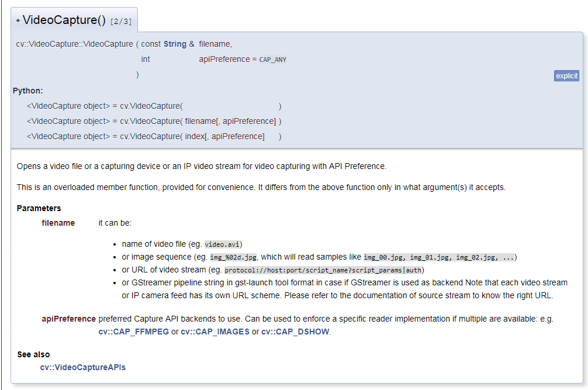Click the diamond permalink icon beside VideoCapture()

tap(18, 20)
